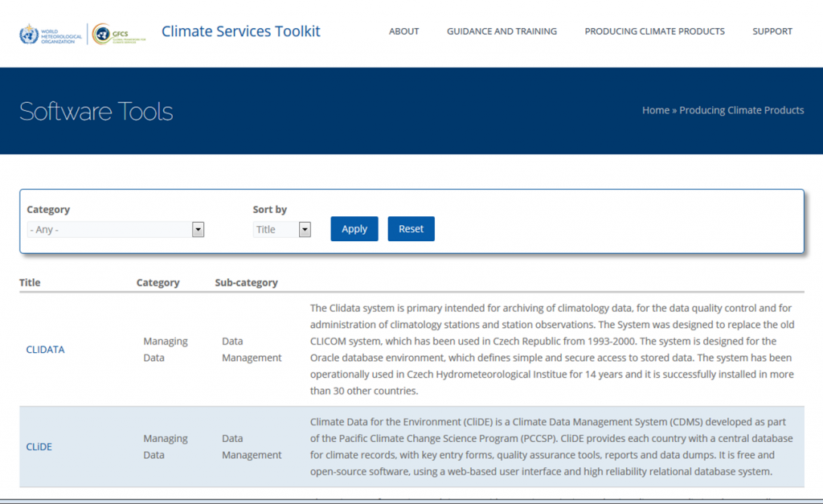Click the Sort by filter label

[x=270, y=210]
